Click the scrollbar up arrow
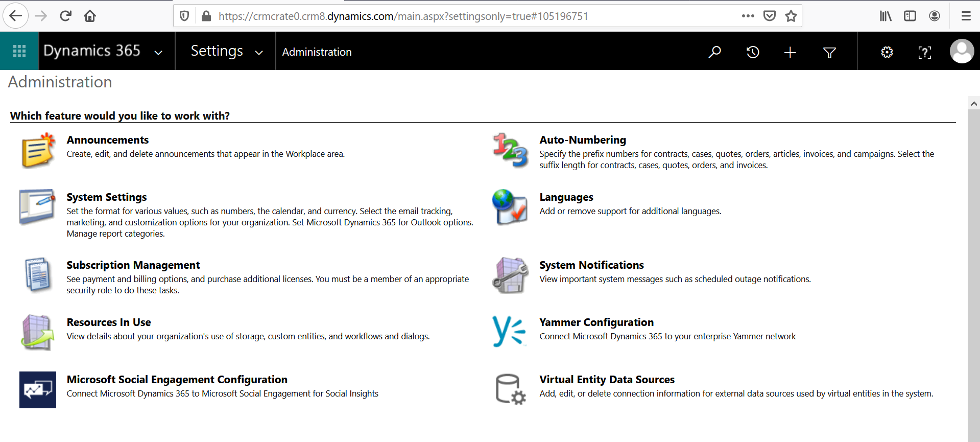980x442 pixels. point(973,103)
